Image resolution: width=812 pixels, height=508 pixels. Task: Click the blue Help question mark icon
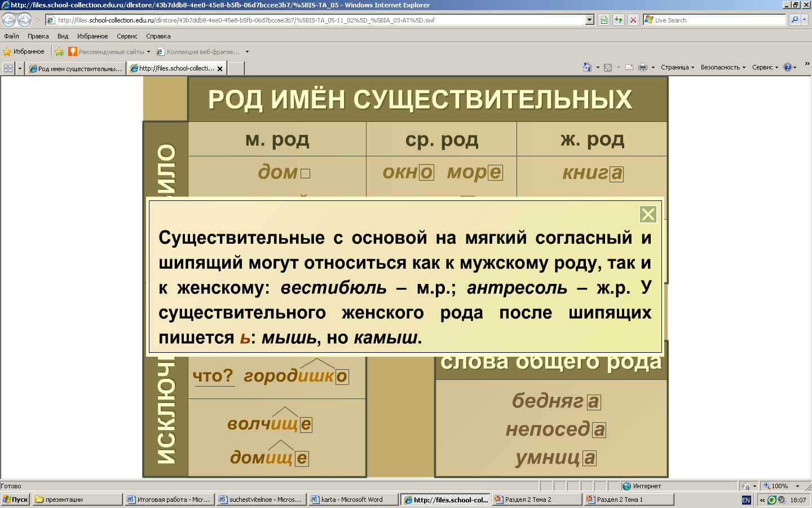[787, 67]
